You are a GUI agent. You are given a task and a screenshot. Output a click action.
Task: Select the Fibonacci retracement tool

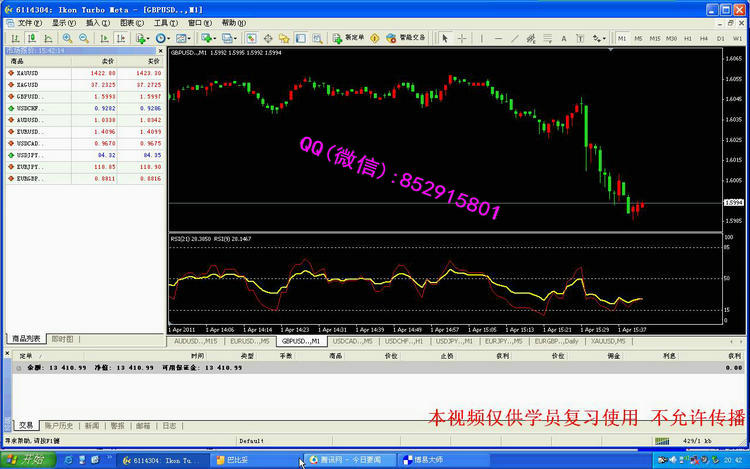click(548, 38)
